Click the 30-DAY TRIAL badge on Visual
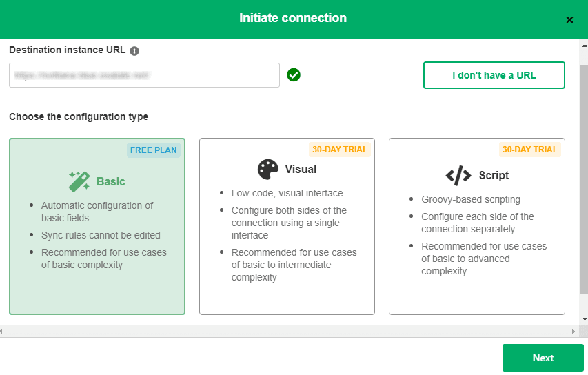 [x=339, y=150]
